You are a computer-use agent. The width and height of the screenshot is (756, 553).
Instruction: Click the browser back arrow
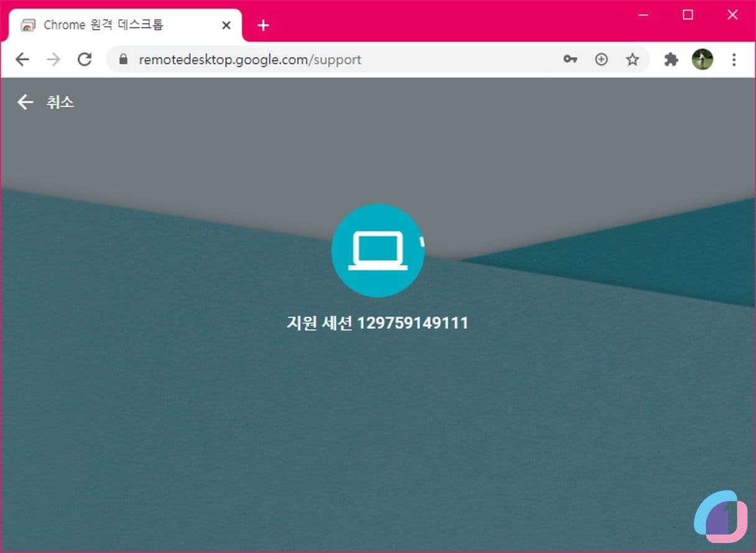point(22,60)
